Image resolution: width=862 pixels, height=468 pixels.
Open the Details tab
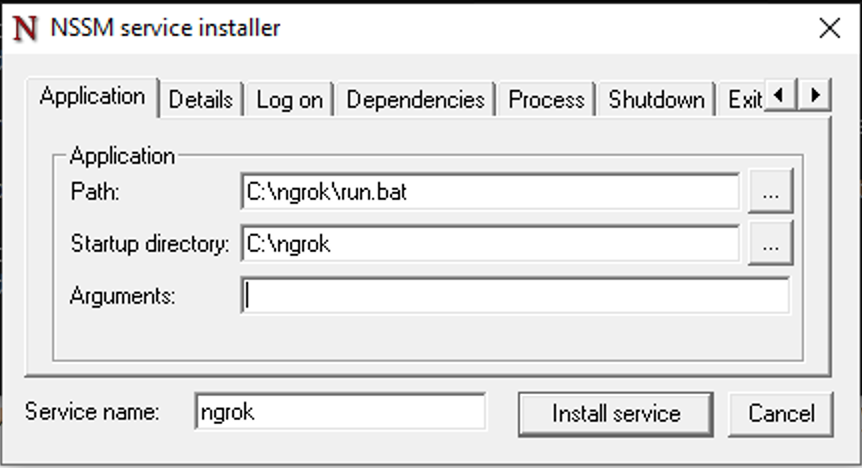click(x=200, y=100)
